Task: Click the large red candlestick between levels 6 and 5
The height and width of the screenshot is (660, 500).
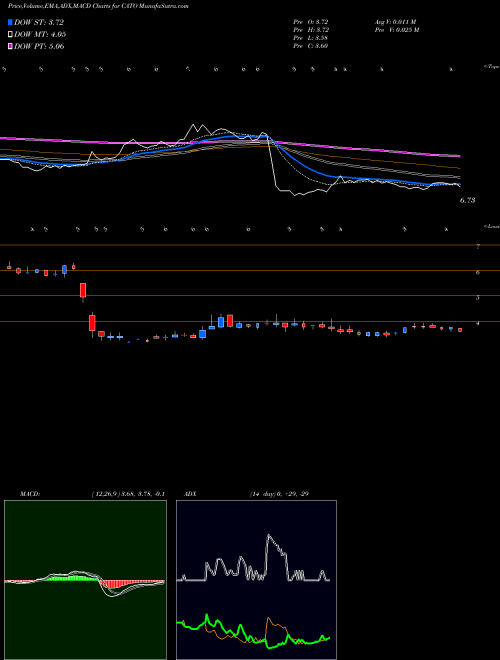Action: 83,291
